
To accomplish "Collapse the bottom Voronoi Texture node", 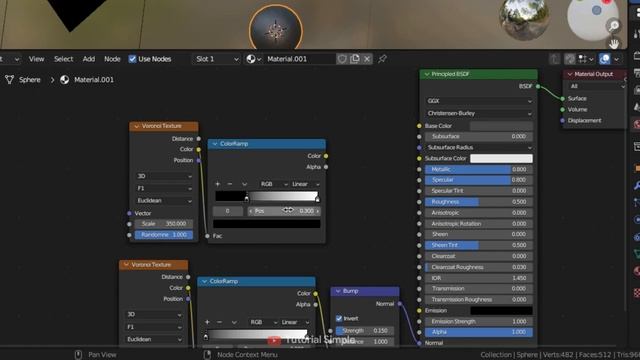I will click(x=126, y=265).
